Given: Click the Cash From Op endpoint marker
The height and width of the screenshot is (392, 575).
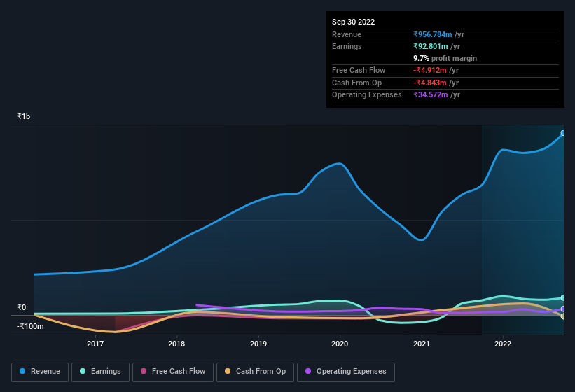Looking at the screenshot, I should point(563,316).
